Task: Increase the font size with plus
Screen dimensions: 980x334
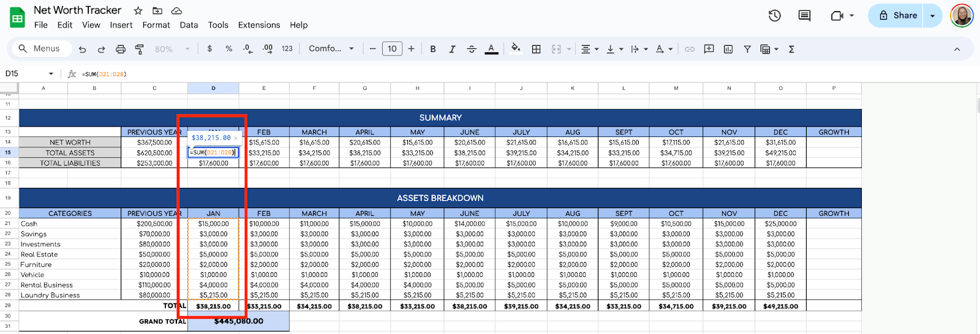Action: pyautogui.click(x=411, y=49)
